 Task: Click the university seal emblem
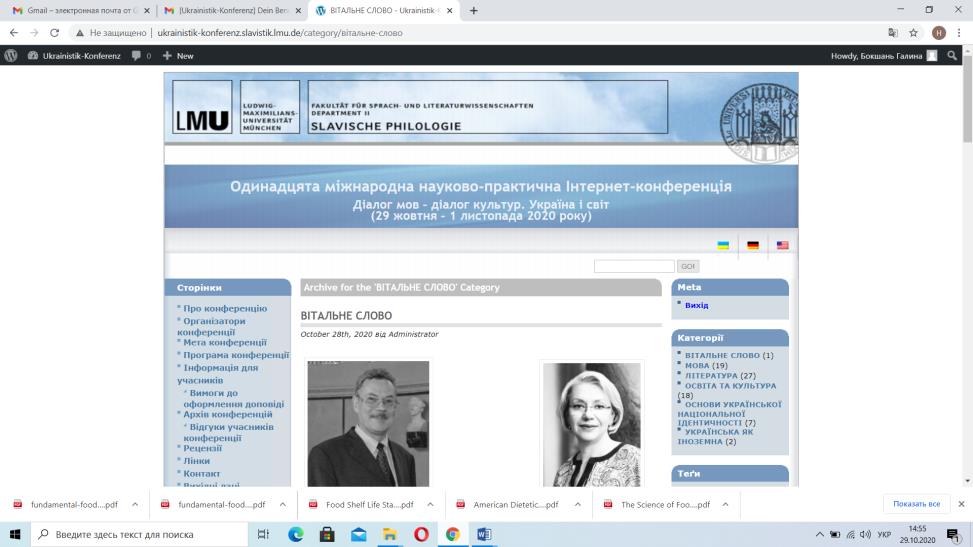point(759,123)
